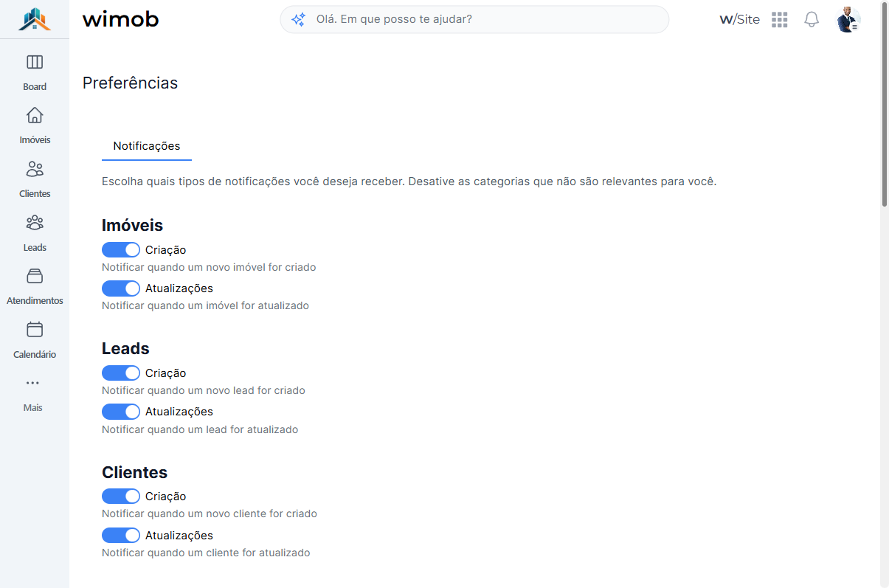This screenshot has width=889, height=588.
Task: Click the company logo in sidebar
Action: pos(35,19)
